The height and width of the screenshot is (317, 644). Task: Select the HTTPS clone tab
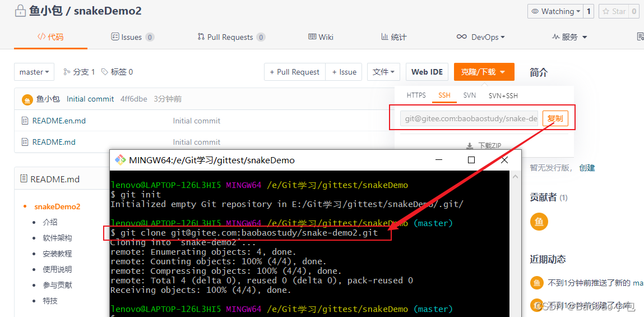click(416, 95)
